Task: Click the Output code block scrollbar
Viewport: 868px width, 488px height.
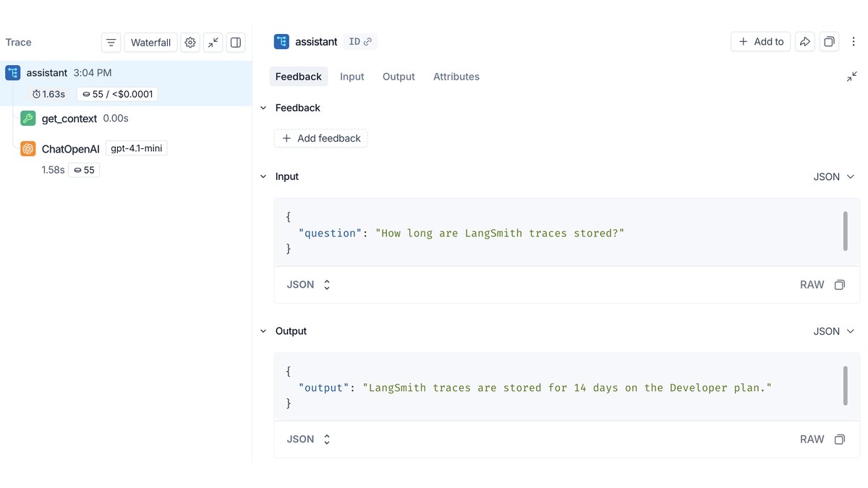Action: coord(846,386)
